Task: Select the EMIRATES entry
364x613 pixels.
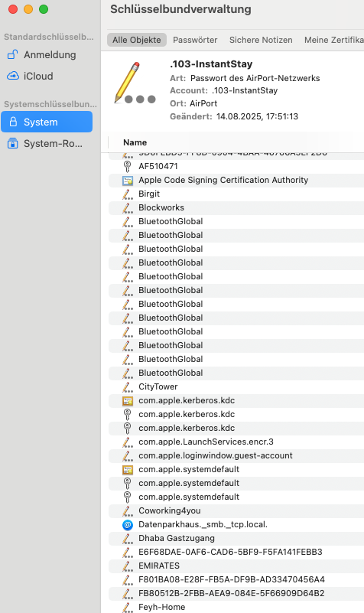Action: pyautogui.click(x=236, y=566)
